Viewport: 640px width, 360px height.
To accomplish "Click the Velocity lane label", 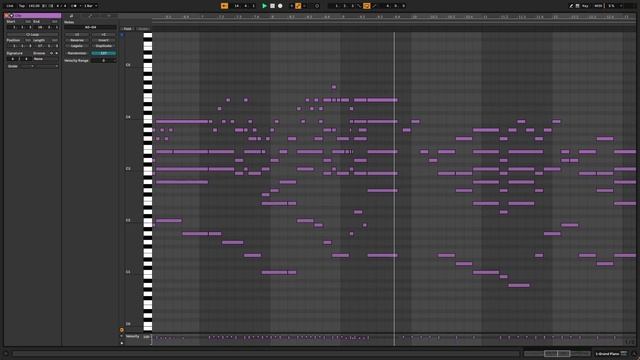I will (133, 336).
